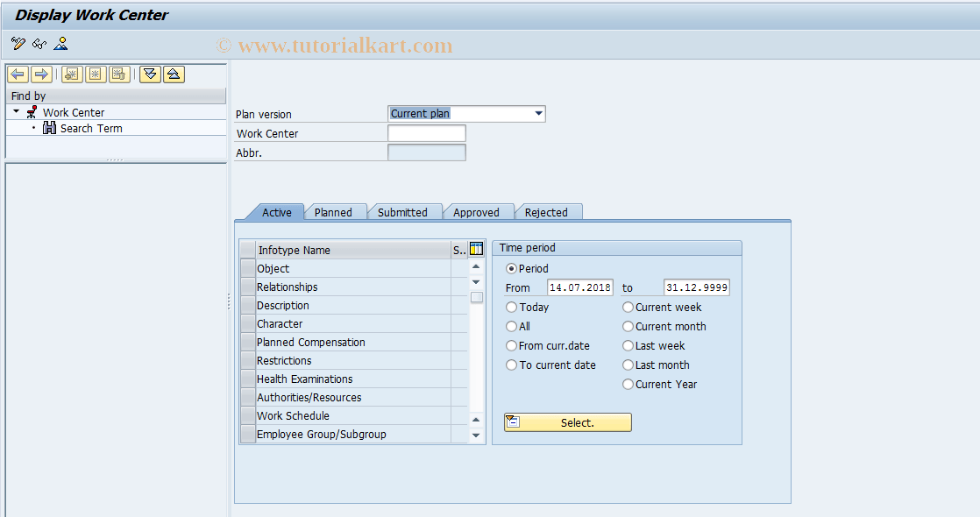Viewport: 980px width, 517px height.
Task: Collapse the Work Center tree node
Action: [x=17, y=112]
